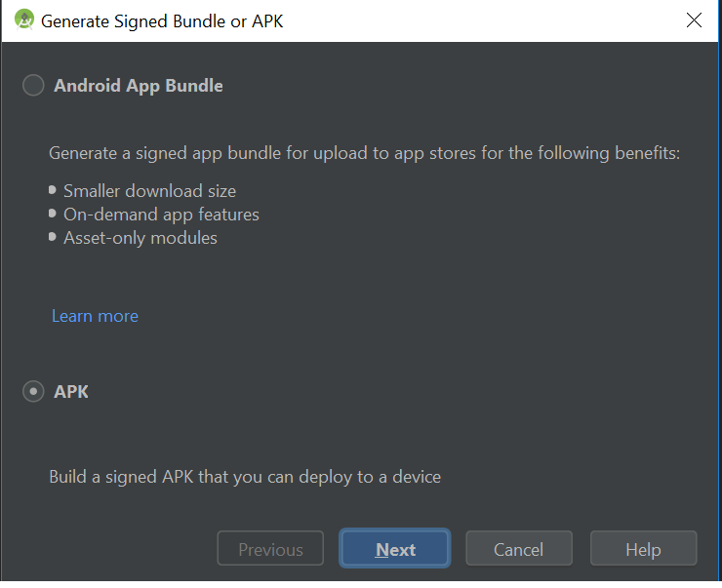
Task: Click the dialog title bar text
Action: 162,20
